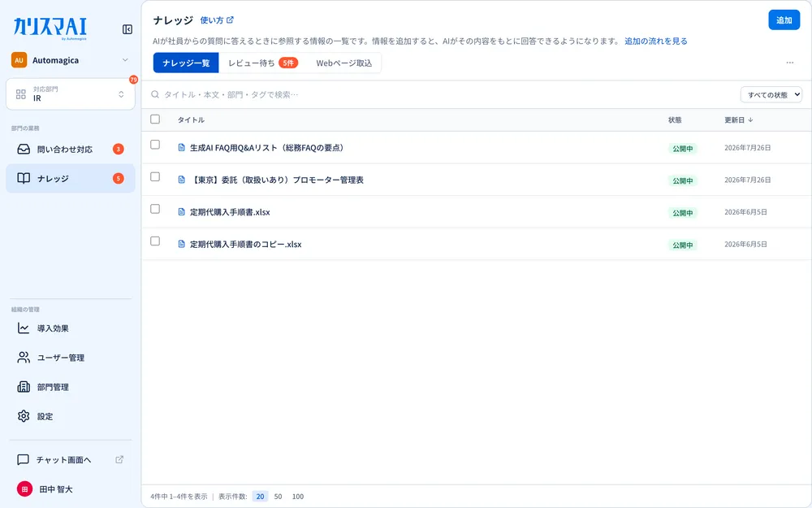Click the search magnifier icon
This screenshot has height=508, width=812.
tap(155, 94)
